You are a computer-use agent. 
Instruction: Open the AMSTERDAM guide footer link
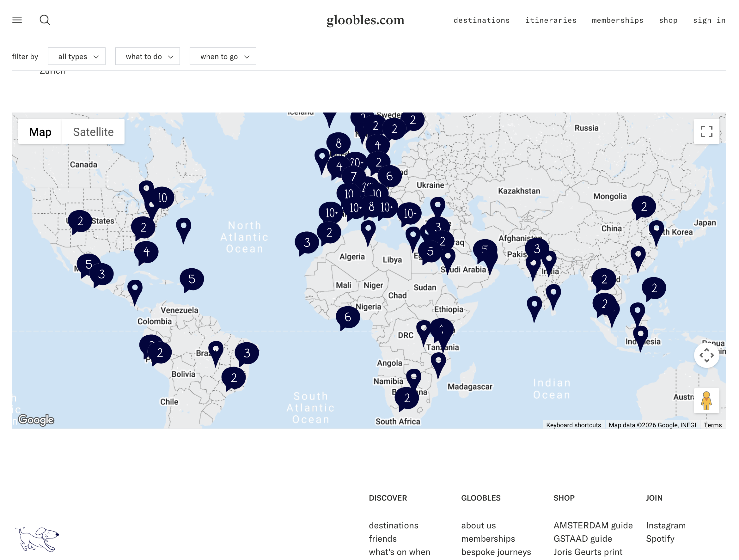[593, 525]
